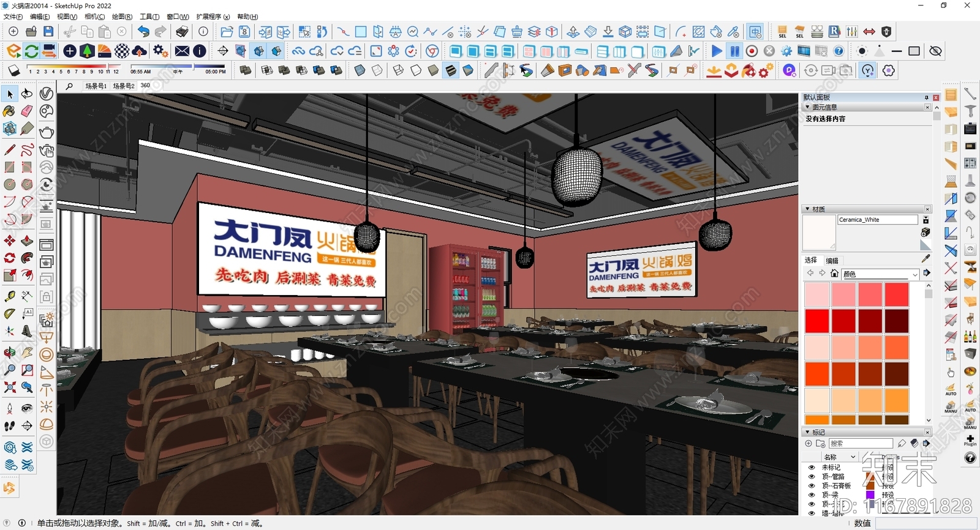
Task: Toggle eye on fifth tag row
Action: (812, 504)
